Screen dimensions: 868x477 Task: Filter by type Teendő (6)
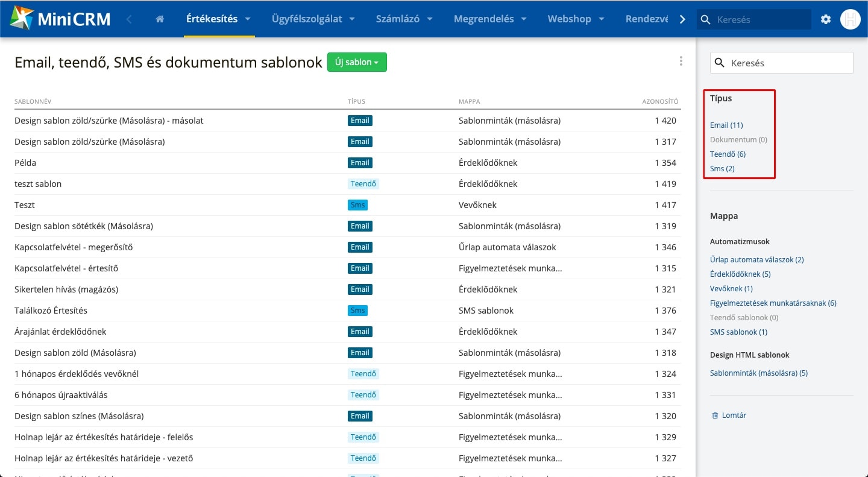point(728,154)
